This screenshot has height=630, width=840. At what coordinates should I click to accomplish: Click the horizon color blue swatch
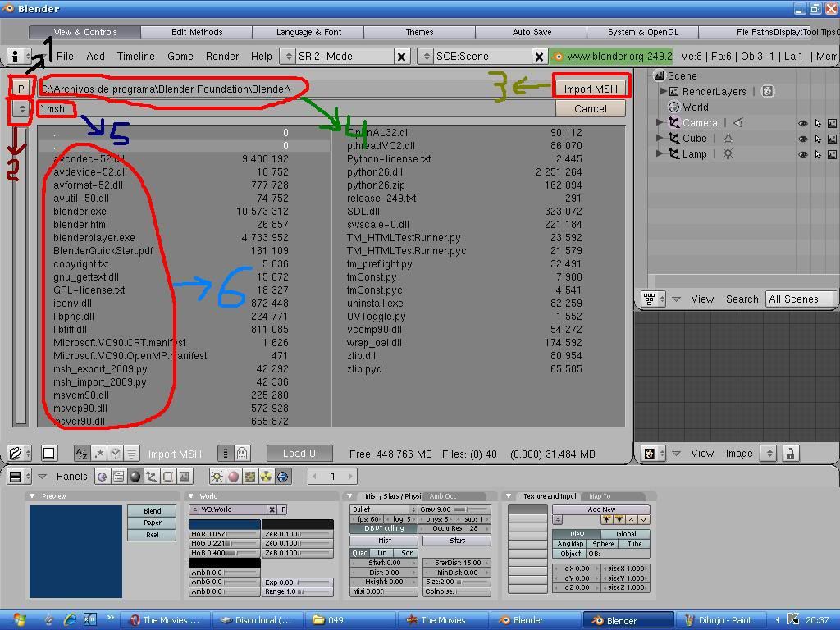click(225, 524)
